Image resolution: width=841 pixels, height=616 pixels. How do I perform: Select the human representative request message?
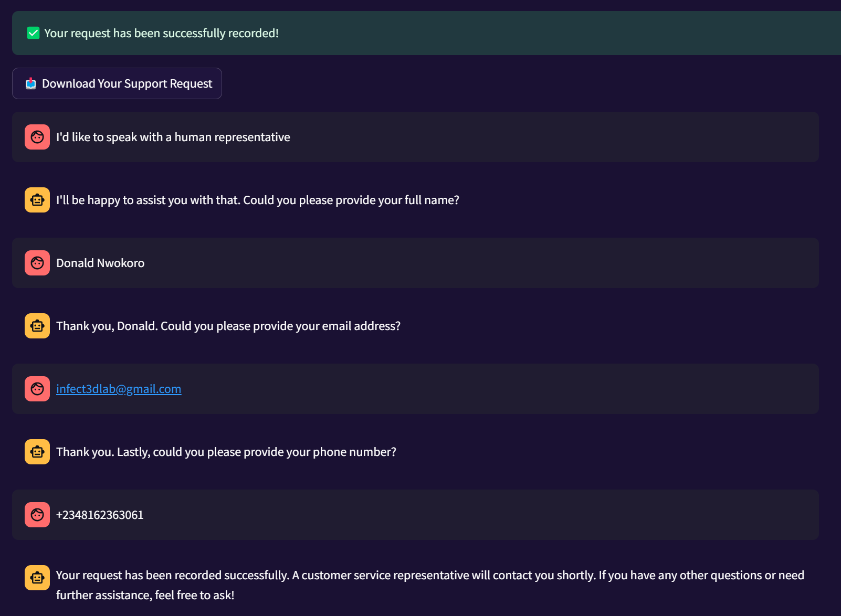coord(173,137)
